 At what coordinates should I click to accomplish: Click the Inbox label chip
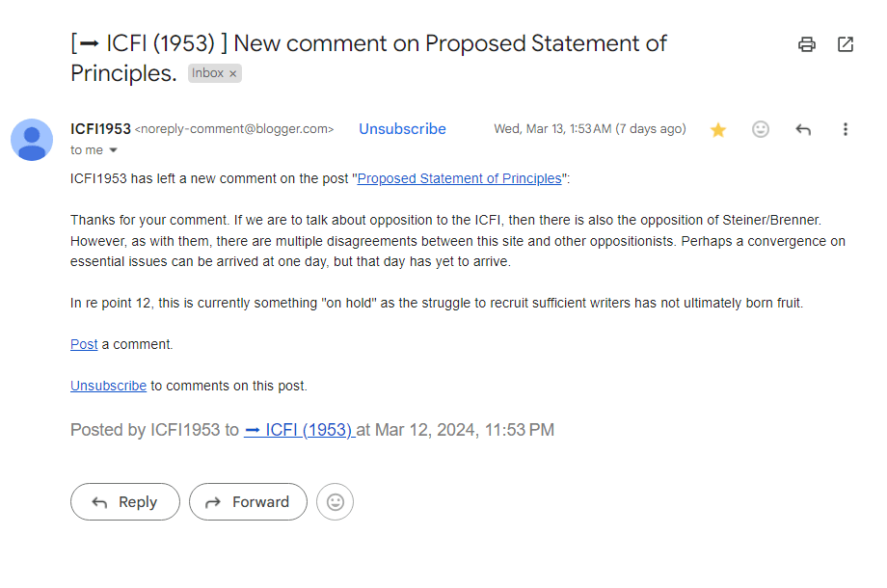coord(206,73)
